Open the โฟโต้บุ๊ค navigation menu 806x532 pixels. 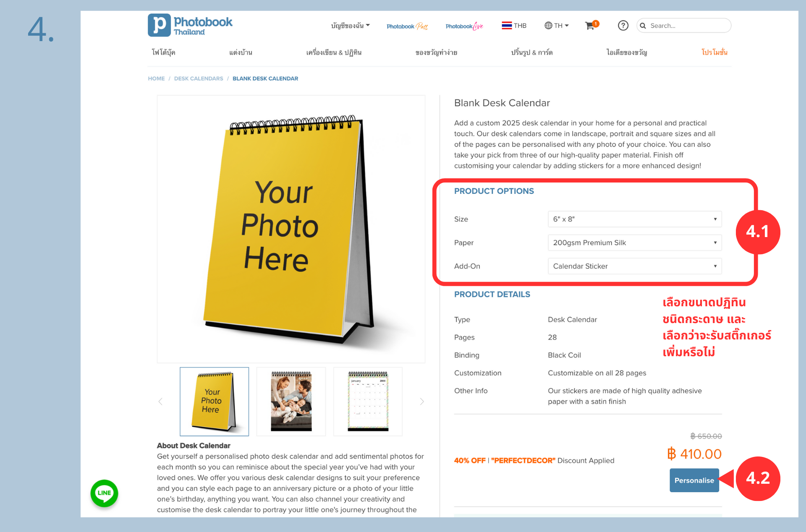[x=163, y=52]
